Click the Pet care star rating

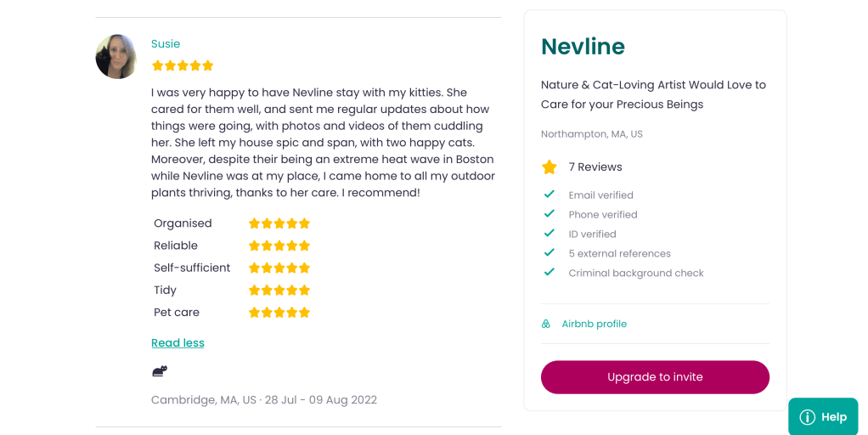(x=279, y=313)
